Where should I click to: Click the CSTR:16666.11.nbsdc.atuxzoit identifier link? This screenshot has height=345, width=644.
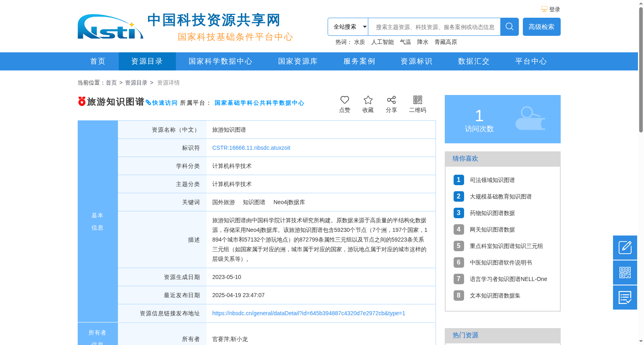(x=251, y=148)
